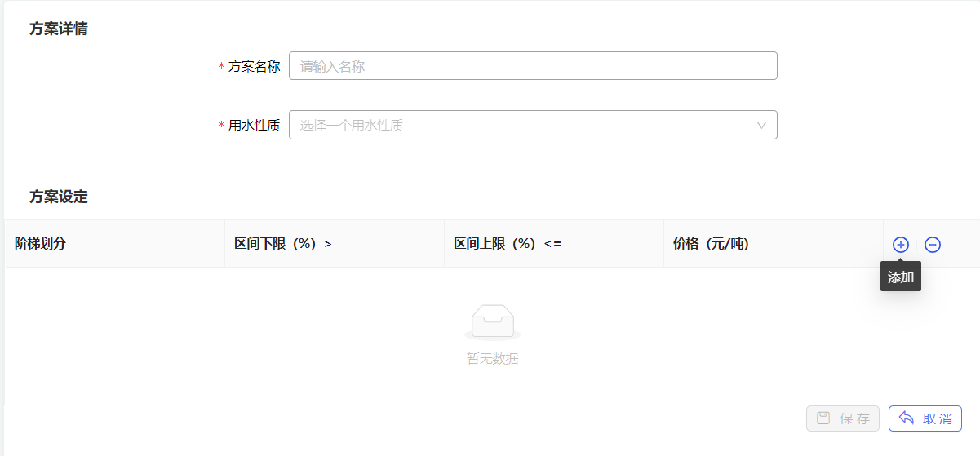Viewport: 980px width, 456px height.
Task: Open the 用水性质 dropdown chevron arrow
Action: [x=761, y=126]
